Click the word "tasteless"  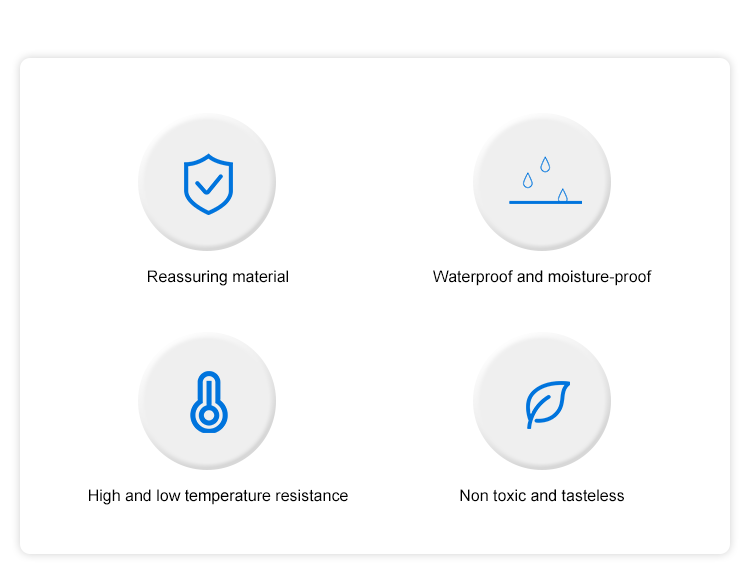tap(590, 496)
